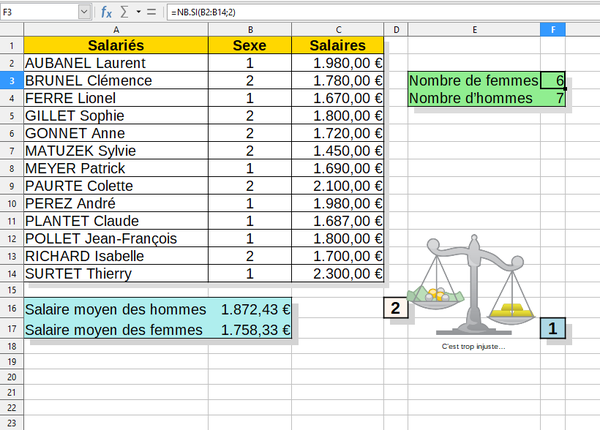Select column B header
The height and width of the screenshot is (430, 600).
pos(250,30)
